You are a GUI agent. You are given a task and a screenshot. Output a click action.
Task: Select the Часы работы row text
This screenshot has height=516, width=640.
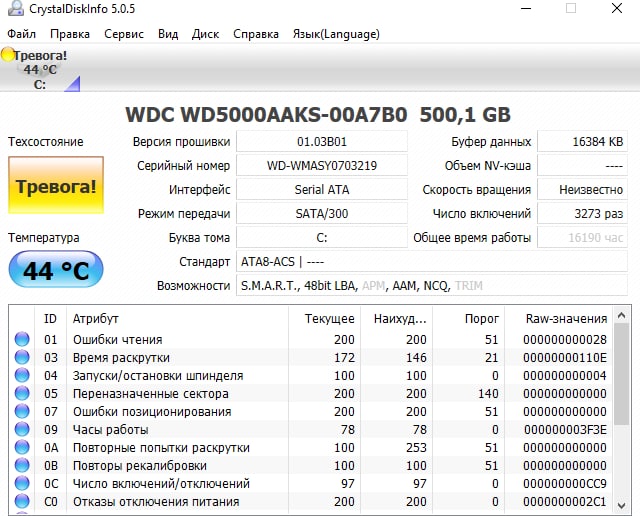tap(110, 429)
